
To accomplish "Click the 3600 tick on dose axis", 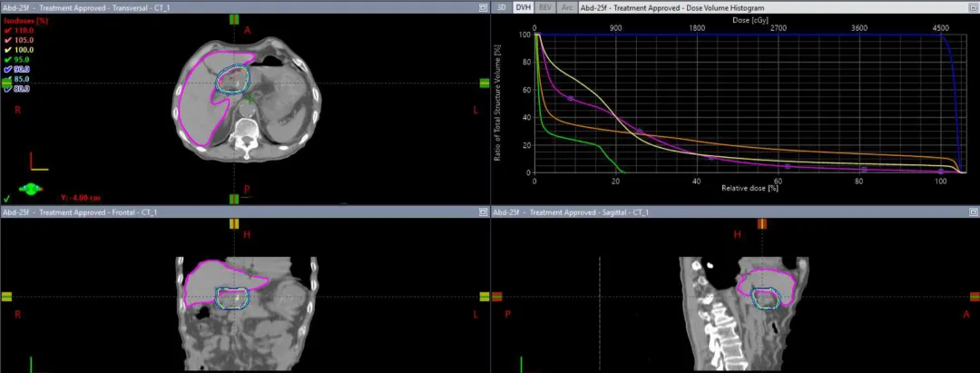I will (x=859, y=28).
